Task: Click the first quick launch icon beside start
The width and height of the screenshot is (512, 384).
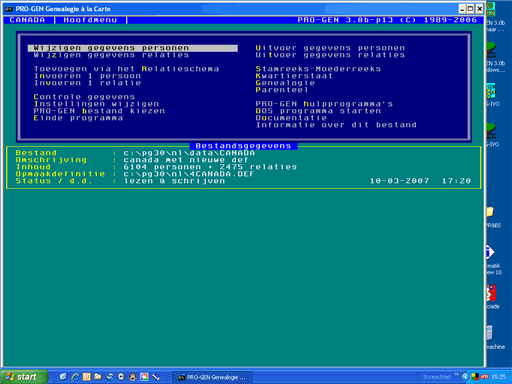Action: pos(63,377)
